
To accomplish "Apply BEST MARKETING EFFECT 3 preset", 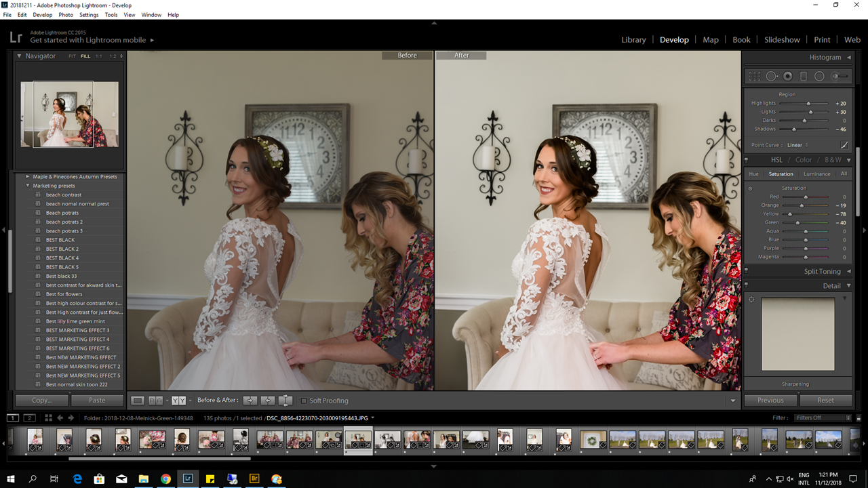I will coord(78,330).
